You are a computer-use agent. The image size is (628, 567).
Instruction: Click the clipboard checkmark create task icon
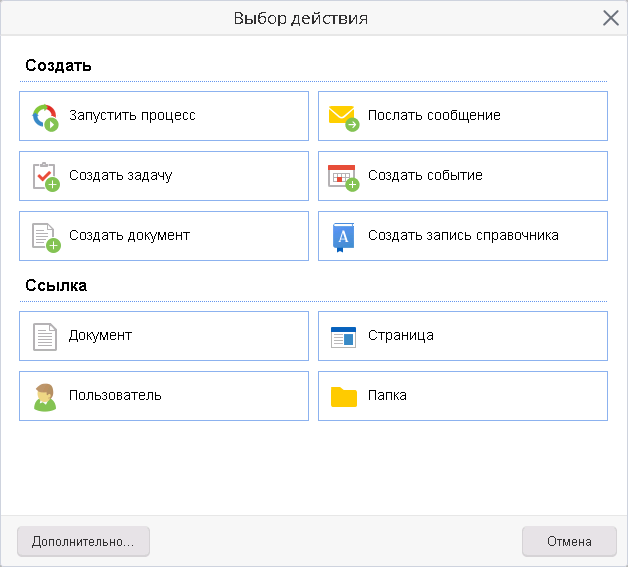click(45, 176)
